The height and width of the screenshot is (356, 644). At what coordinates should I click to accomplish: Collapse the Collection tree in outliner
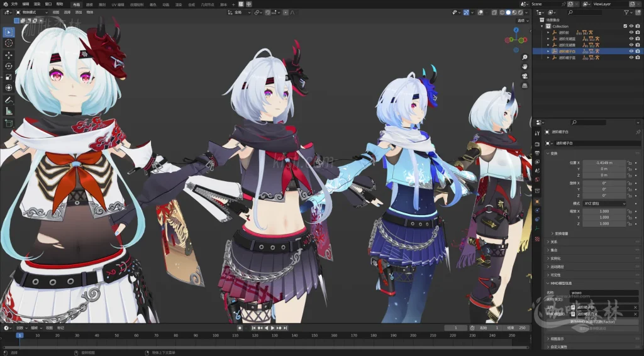[x=542, y=26]
